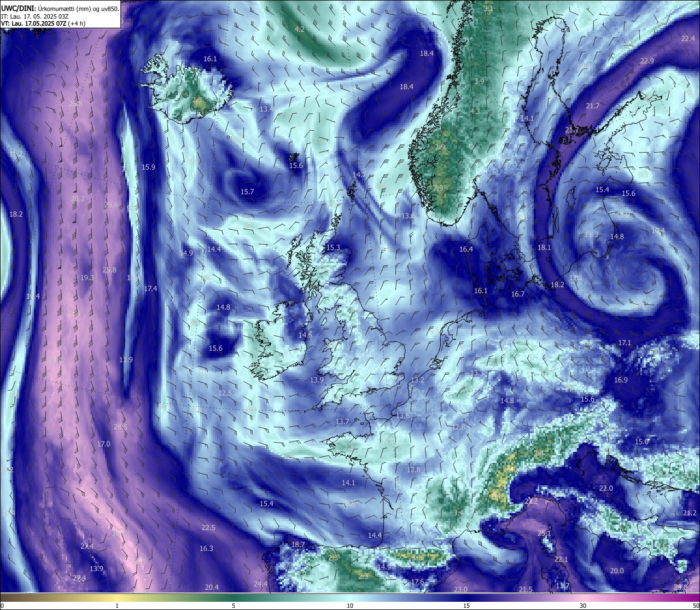Click the map value '12.5'

[225, 393]
